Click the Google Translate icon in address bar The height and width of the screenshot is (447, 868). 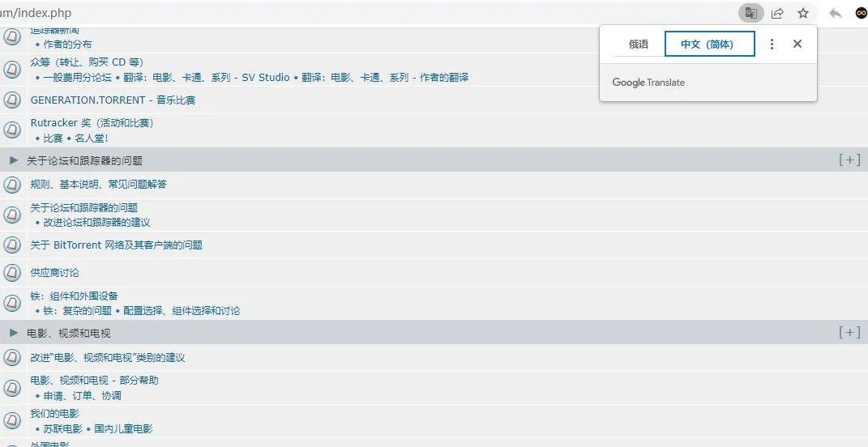click(x=751, y=13)
